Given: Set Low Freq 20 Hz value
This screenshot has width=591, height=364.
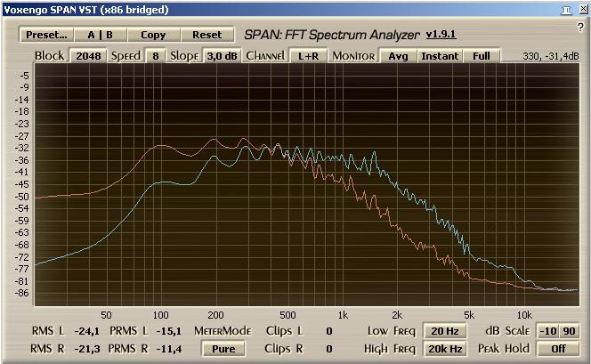Looking at the screenshot, I should tap(445, 331).
